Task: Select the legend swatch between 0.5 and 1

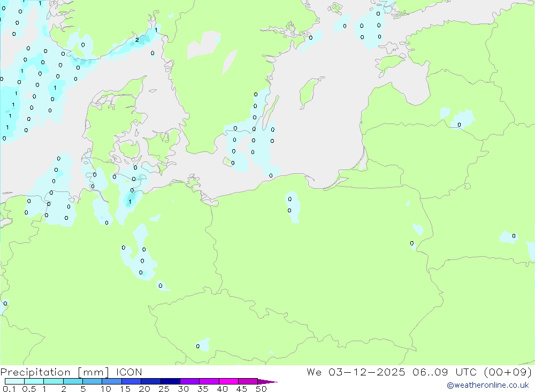Action: 34,381
